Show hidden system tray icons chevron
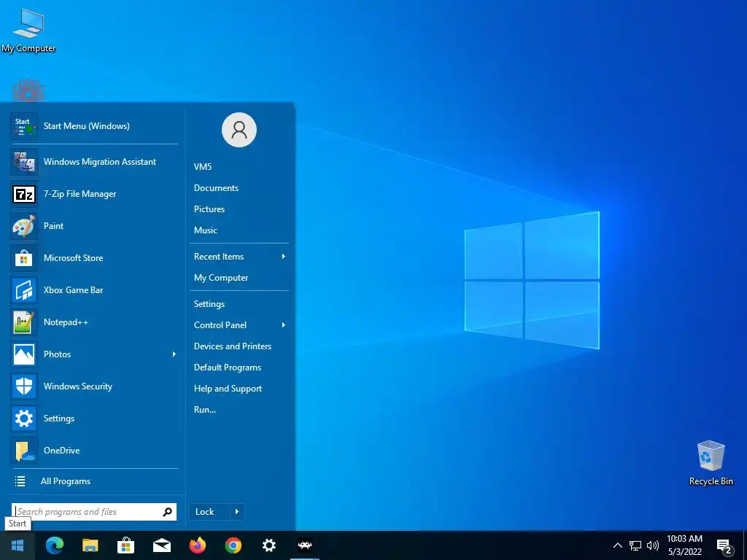 point(617,545)
